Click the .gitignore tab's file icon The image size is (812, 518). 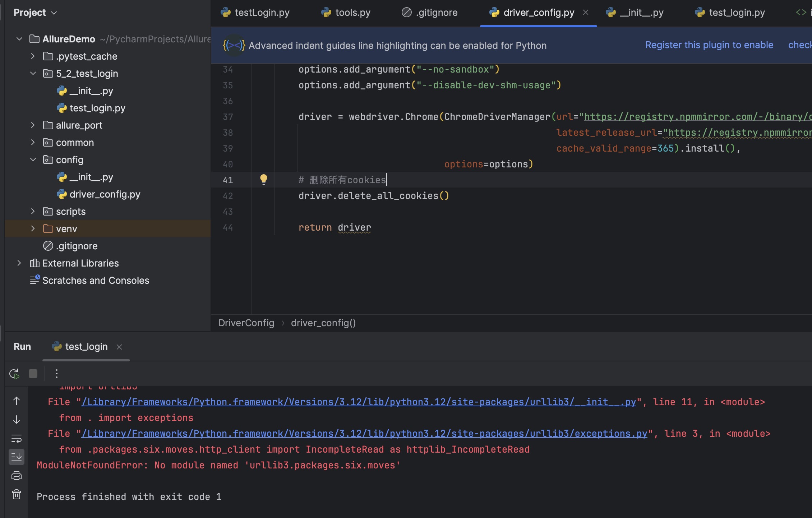coord(406,13)
